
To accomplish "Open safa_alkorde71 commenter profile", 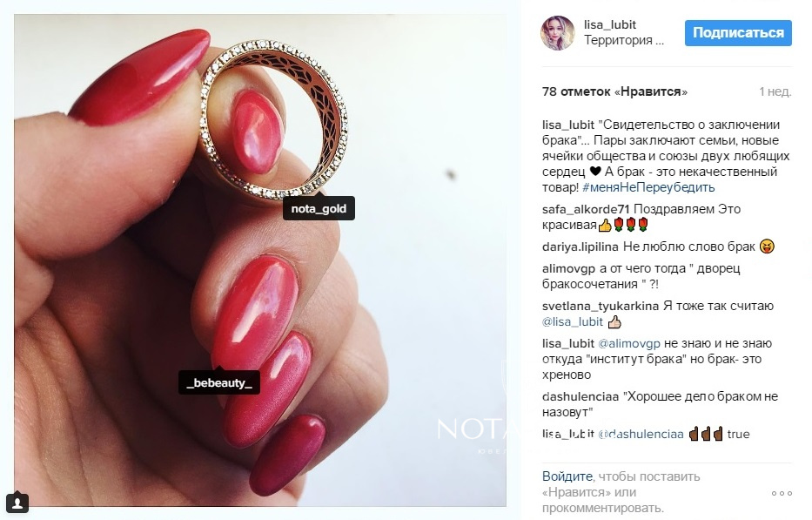I will 586,209.
